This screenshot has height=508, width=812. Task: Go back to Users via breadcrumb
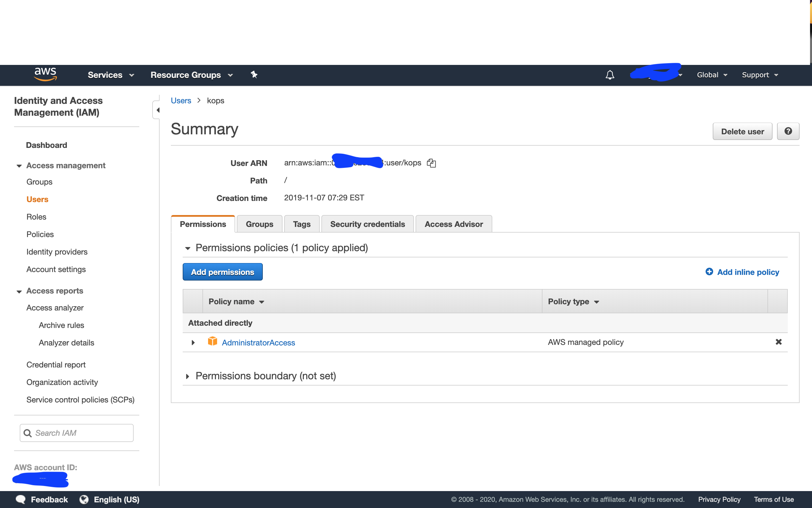pyautogui.click(x=181, y=100)
